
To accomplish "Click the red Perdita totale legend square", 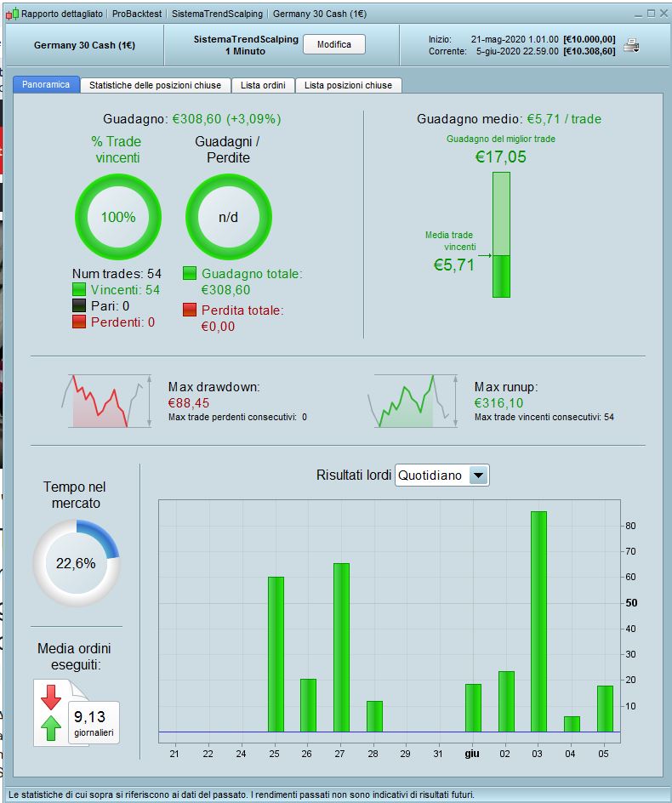I will click(190, 310).
